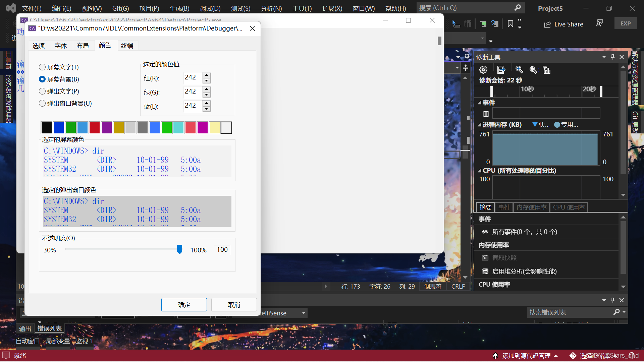This screenshot has height=362, width=644.
Task: Click the 取消 button
Action: 234,305
